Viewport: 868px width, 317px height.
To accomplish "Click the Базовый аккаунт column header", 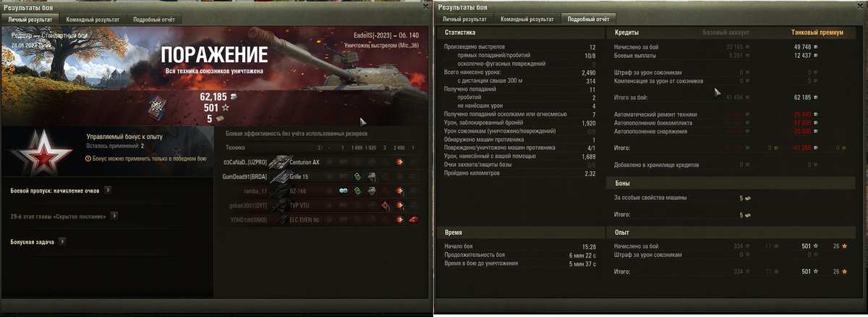I will 726,33.
